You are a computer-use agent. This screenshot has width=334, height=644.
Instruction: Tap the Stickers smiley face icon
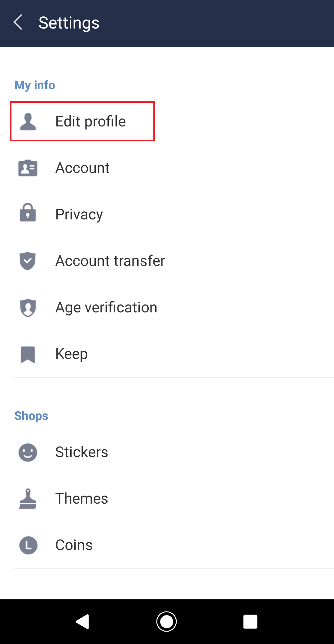28,452
